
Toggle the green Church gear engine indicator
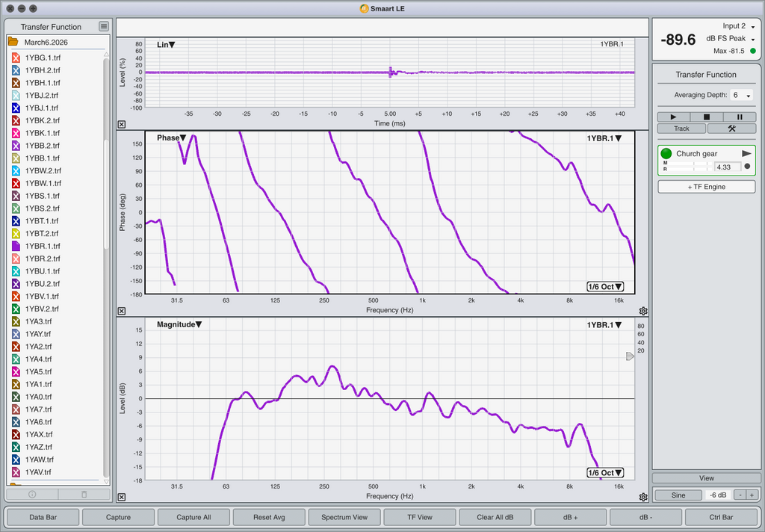point(666,153)
